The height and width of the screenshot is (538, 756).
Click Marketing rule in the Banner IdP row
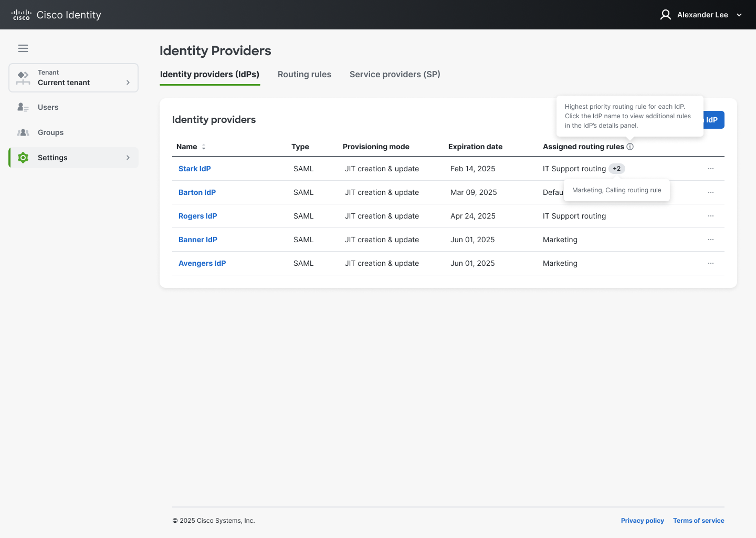click(x=560, y=240)
